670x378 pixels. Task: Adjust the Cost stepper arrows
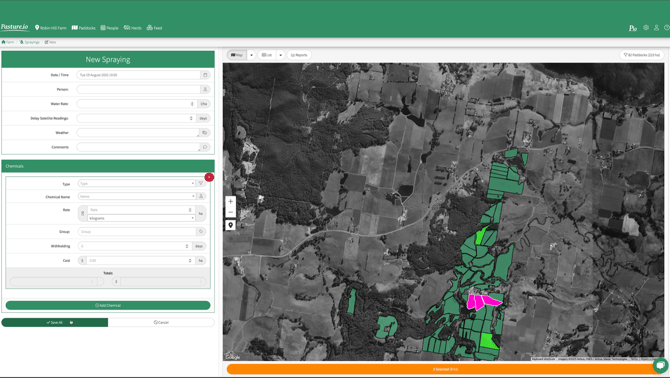click(190, 260)
